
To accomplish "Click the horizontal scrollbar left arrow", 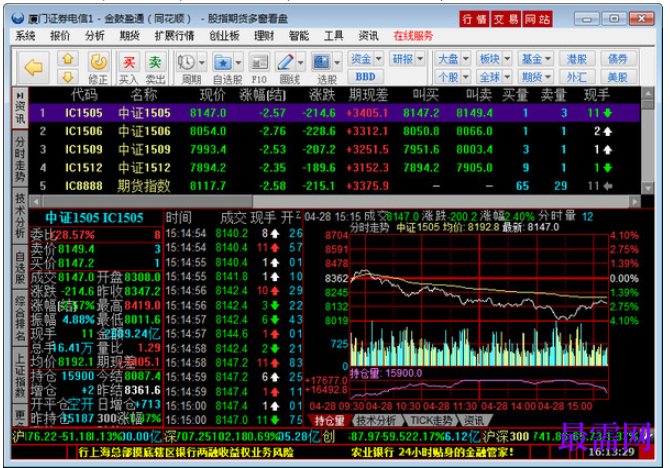I will pos(35,201).
